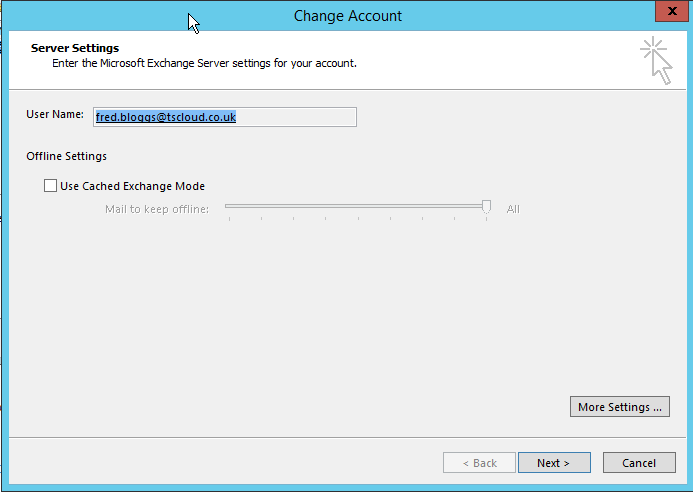
Task: Click the highlighted fred.bloggs@tscloud.co.uk text
Action: point(166,117)
